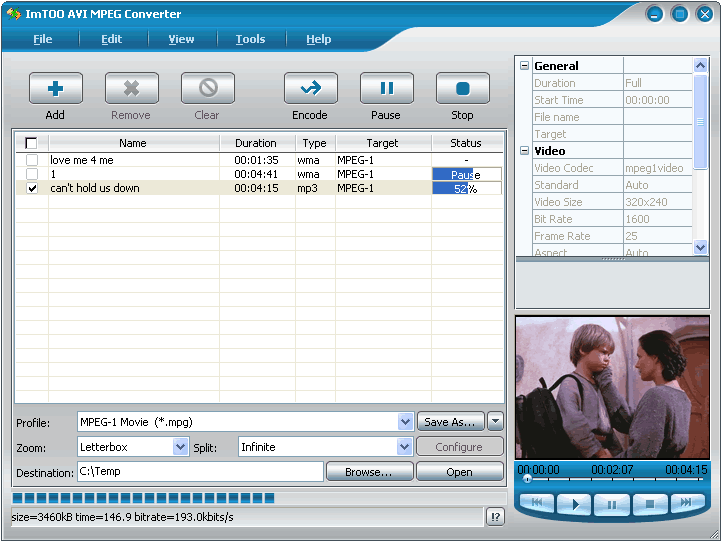Screen dimensions: 721x541
Task: Click the Save As... button
Action: click(449, 422)
